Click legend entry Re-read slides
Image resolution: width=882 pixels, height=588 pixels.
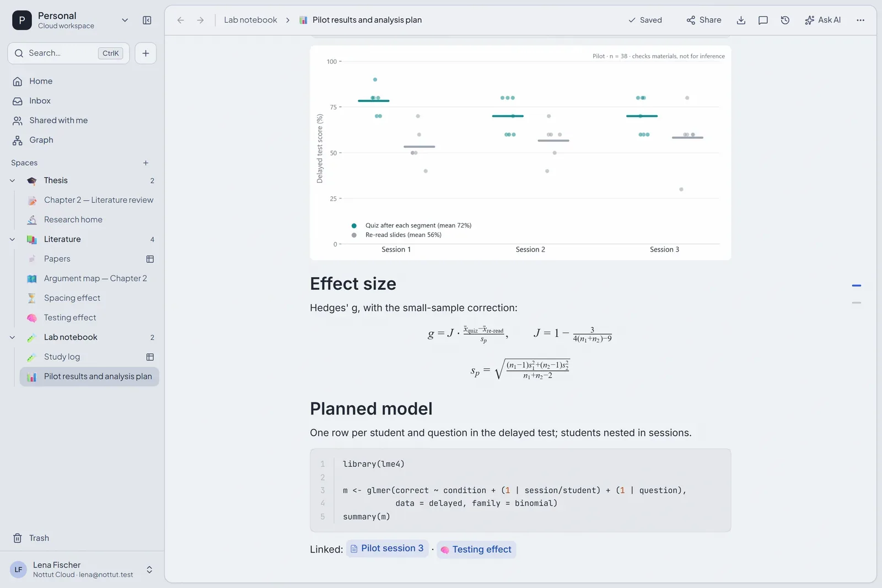(396, 235)
